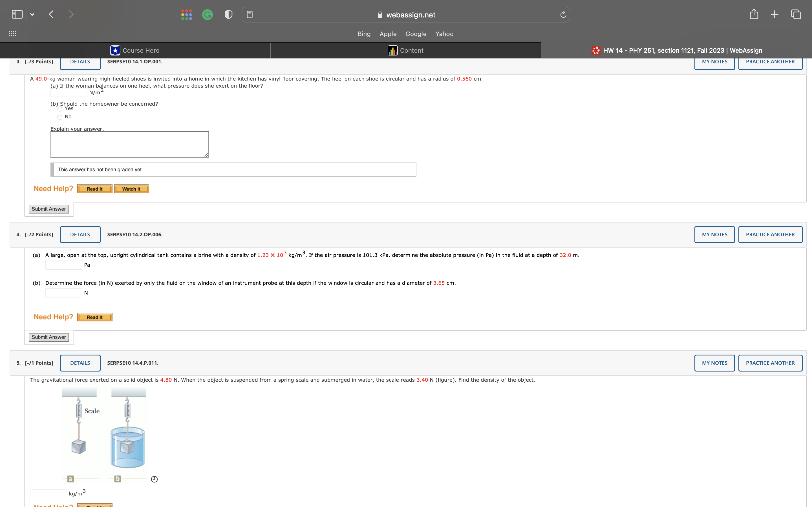Click the back navigation arrow
The height and width of the screenshot is (507, 812).
(x=51, y=14)
